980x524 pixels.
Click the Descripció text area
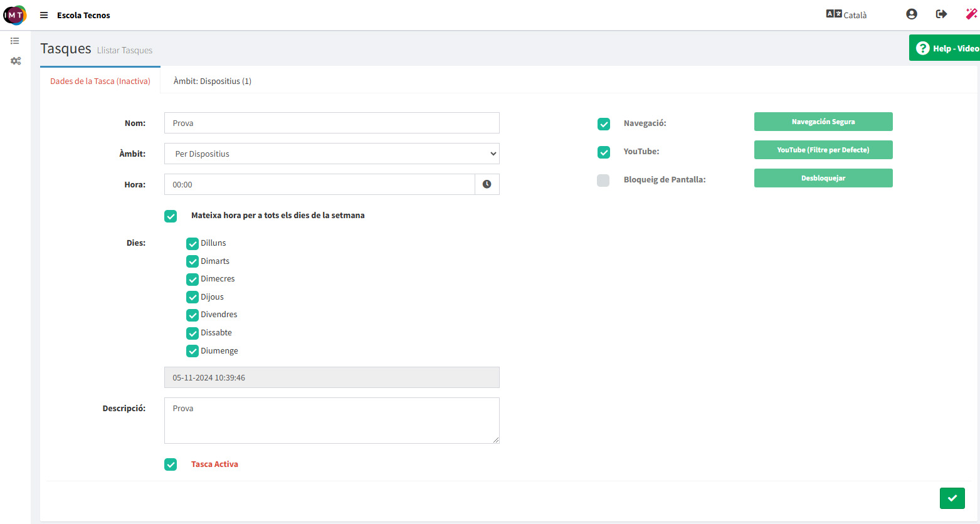click(x=332, y=421)
